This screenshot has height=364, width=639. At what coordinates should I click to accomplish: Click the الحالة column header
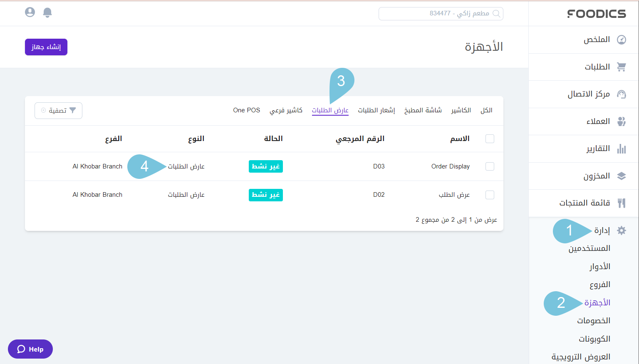coord(273,139)
